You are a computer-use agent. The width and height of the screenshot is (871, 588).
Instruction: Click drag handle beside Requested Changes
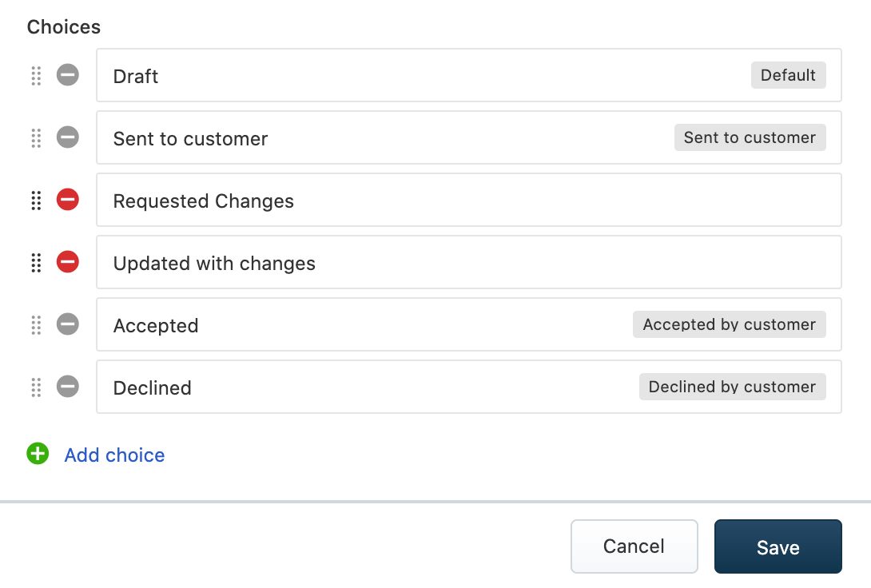pos(36,201)
